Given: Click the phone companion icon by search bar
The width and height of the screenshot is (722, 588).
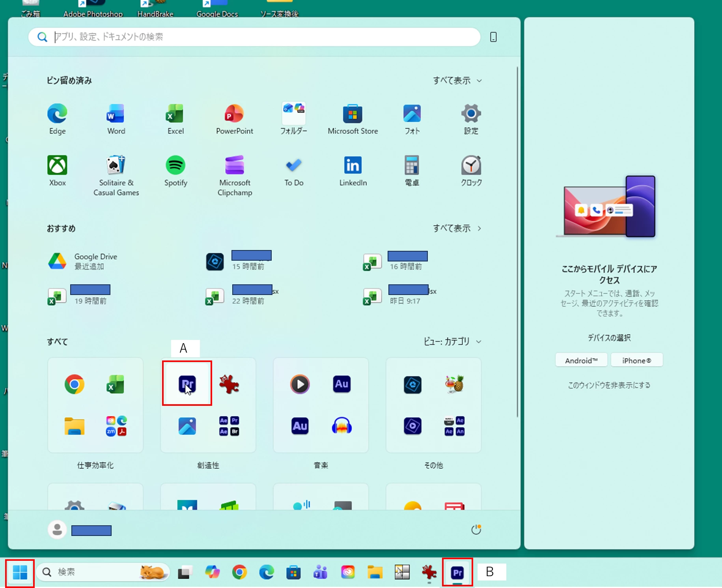Looking at the screenshot, I should pyautogui.click(x=493, y=37).
